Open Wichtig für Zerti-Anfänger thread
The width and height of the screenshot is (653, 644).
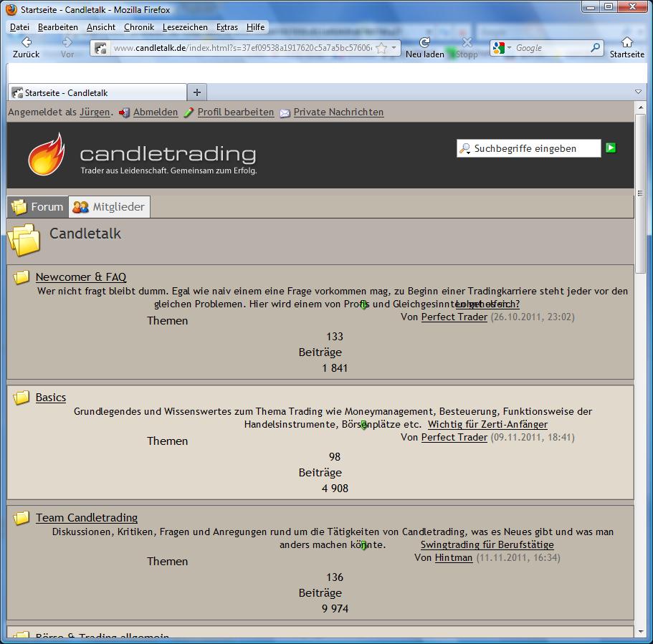click(x=487, y=425)
